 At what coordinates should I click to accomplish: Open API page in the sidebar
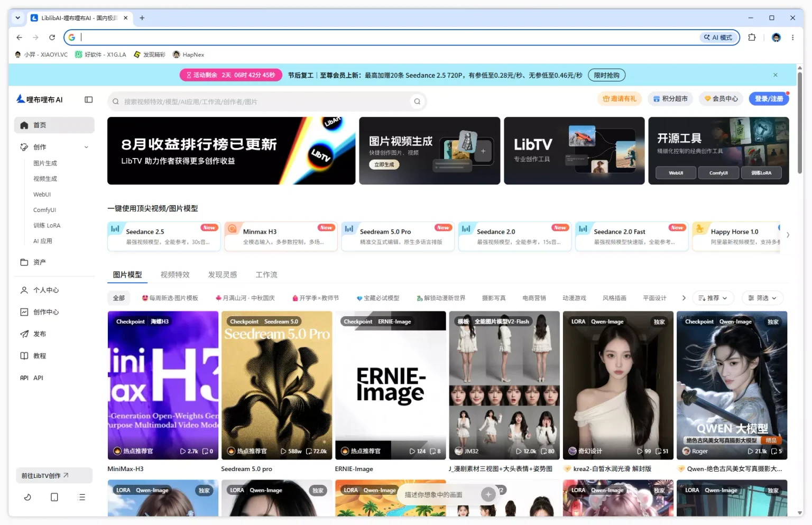54,378
